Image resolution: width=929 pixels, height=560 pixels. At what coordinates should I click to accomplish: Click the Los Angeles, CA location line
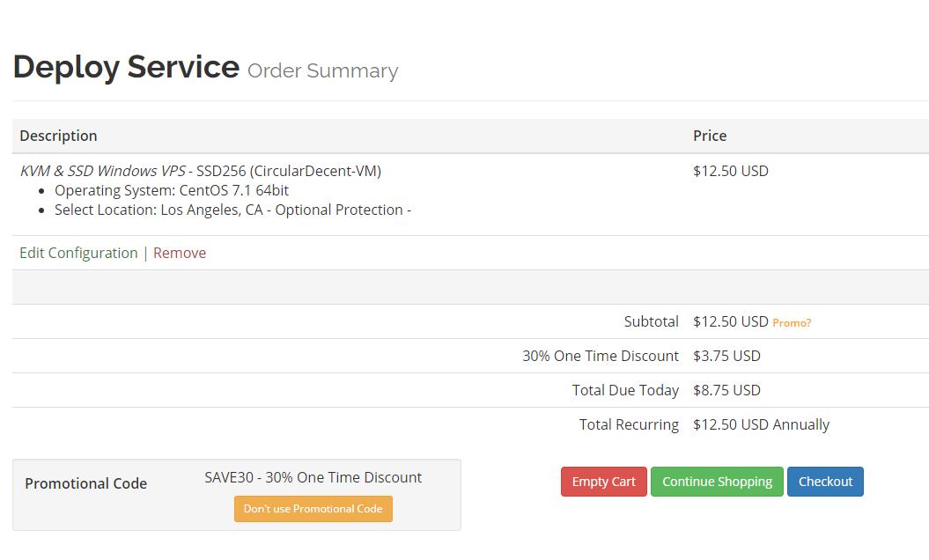tap(232, 210)
